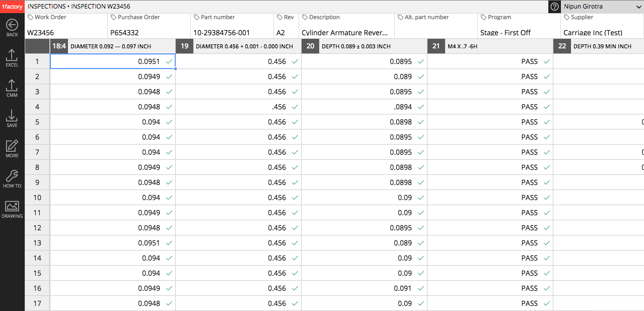
Task: Click the Supplier field Carriage Inc
Action: tap(593, 33)
